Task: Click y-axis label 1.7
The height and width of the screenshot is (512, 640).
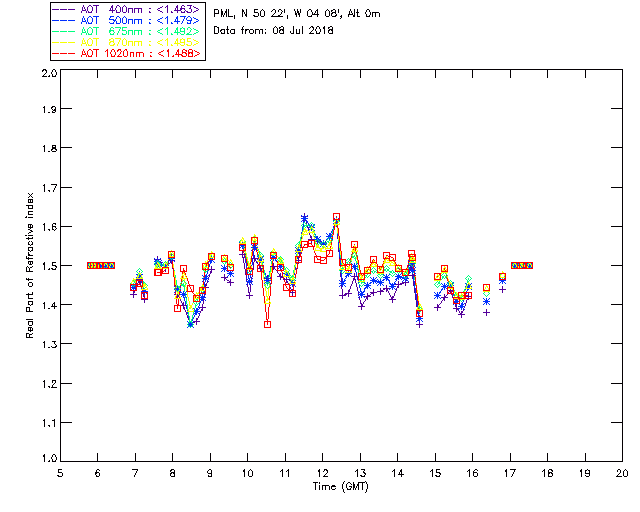Action: [x=49, y=188]
